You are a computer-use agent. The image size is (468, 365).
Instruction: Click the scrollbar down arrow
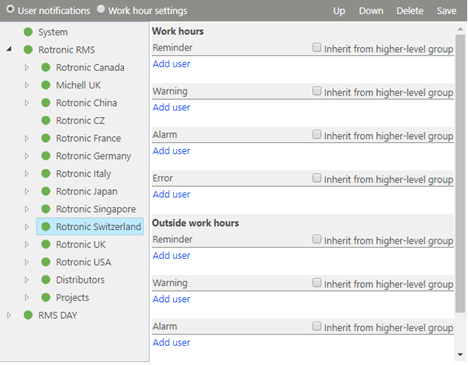coord(460,355)
